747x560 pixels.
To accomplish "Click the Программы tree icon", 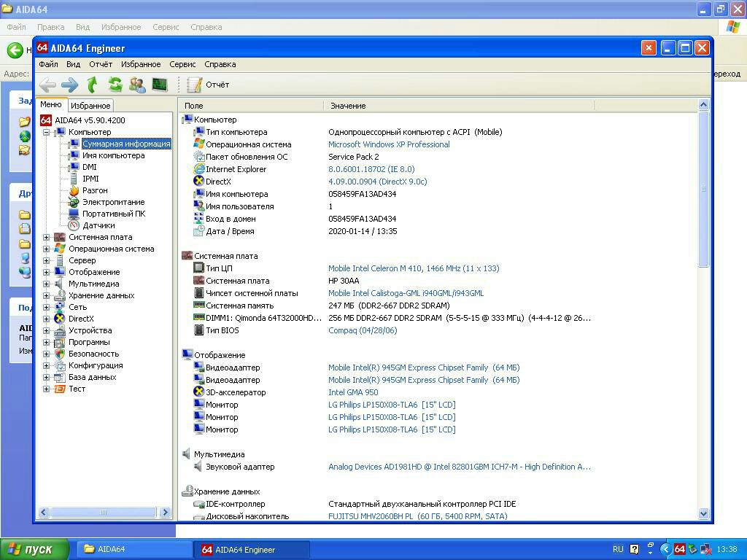I will click(60, 342).
